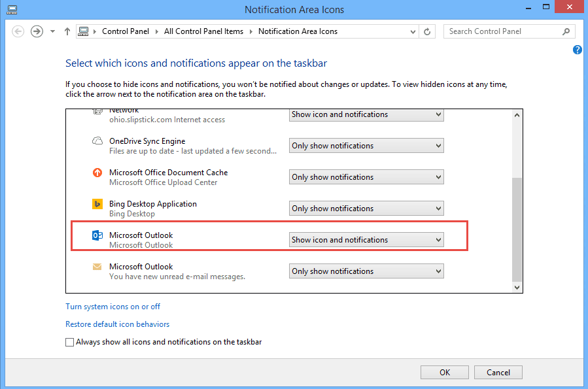Viewport: 588px width, 389px height.
Task: Select the OneDrive Sync Engine entry text
Action: pos(147,141)
